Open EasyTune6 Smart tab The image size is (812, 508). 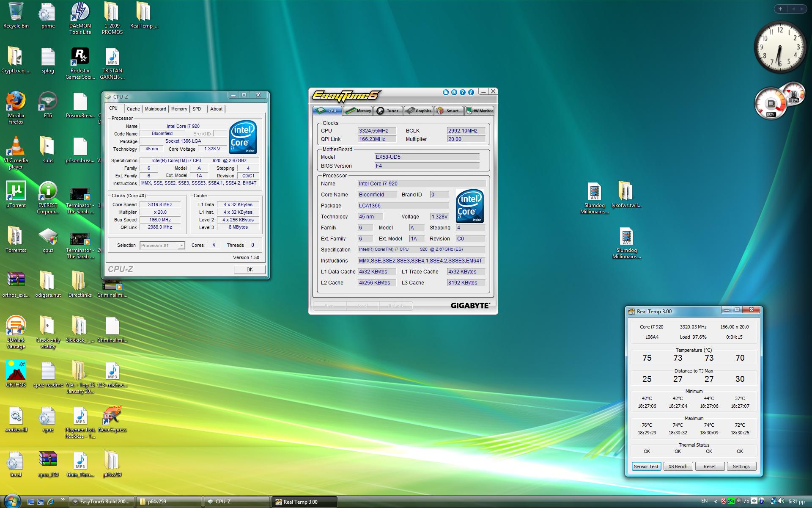click(448, 110)
